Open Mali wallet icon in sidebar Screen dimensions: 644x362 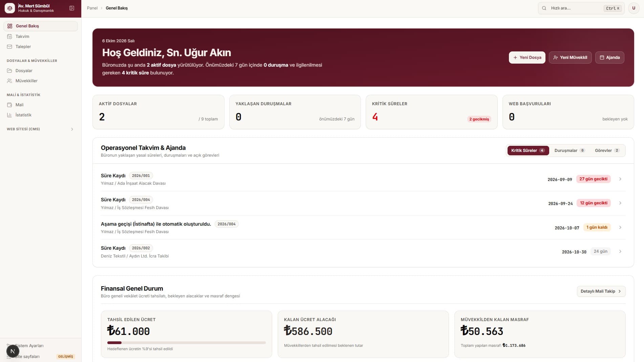click(x=9, y=105)
